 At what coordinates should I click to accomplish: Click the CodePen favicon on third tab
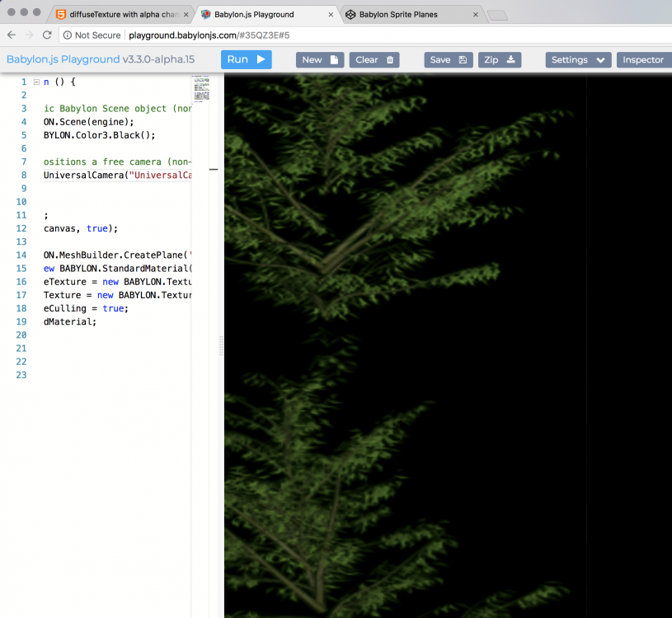pyautogui.click(x=350, y=15)
